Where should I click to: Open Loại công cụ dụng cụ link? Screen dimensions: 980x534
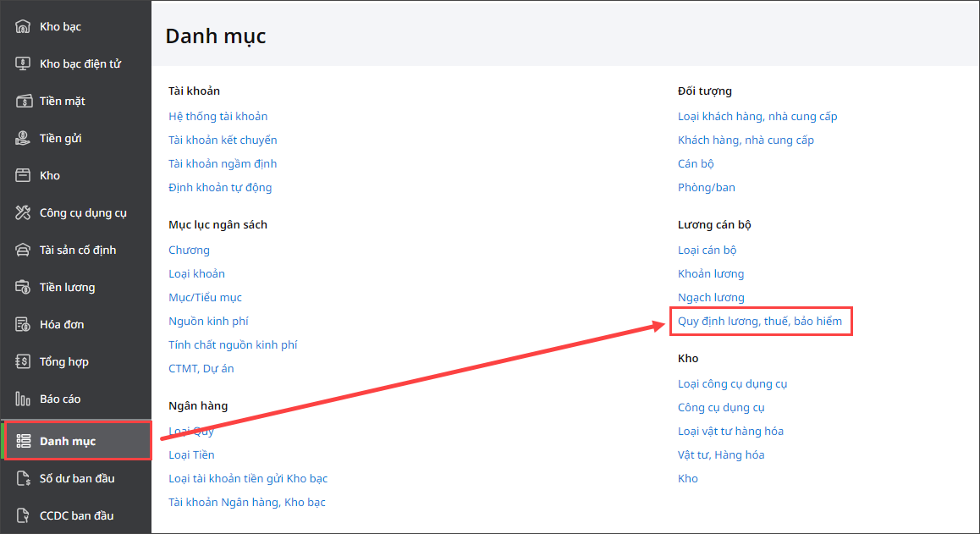(732, 384)
